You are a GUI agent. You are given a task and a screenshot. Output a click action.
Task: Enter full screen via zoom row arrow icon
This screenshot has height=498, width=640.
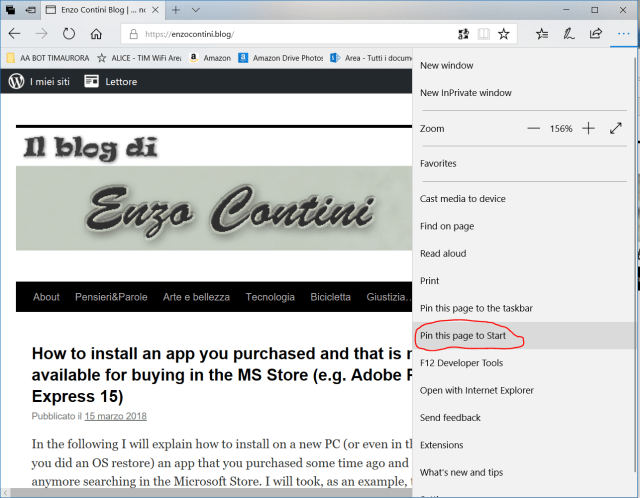coord(617,129)
